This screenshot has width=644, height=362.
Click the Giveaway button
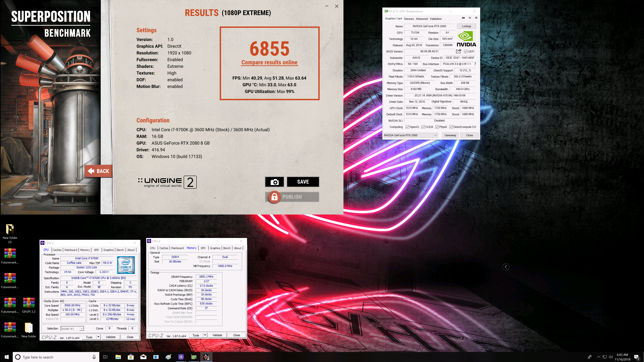point(450,135)
